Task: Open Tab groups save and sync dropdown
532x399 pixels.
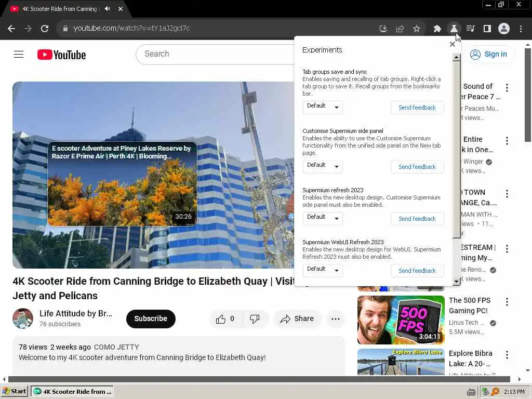Action: pos(323,107)
